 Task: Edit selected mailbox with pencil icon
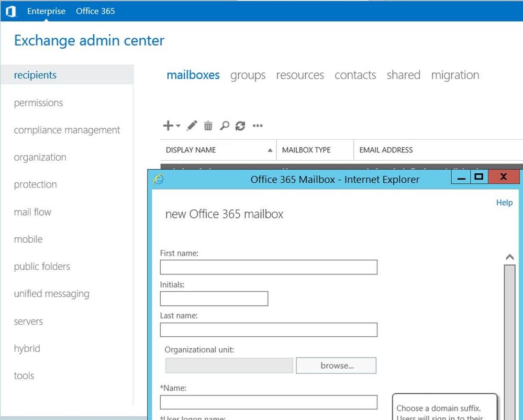click(x=192, y=126)
